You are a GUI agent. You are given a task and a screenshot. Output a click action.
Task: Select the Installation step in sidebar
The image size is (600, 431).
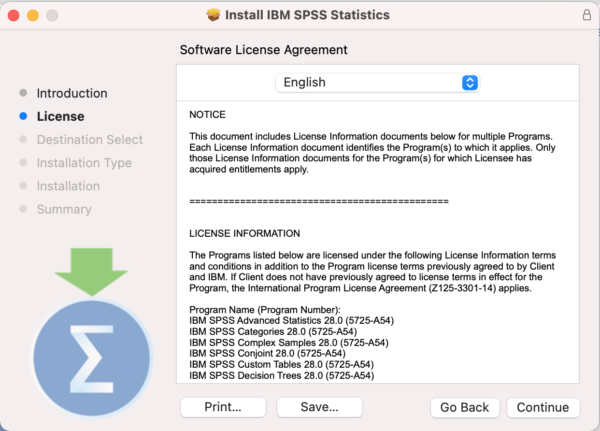click(x=68, y=186)
